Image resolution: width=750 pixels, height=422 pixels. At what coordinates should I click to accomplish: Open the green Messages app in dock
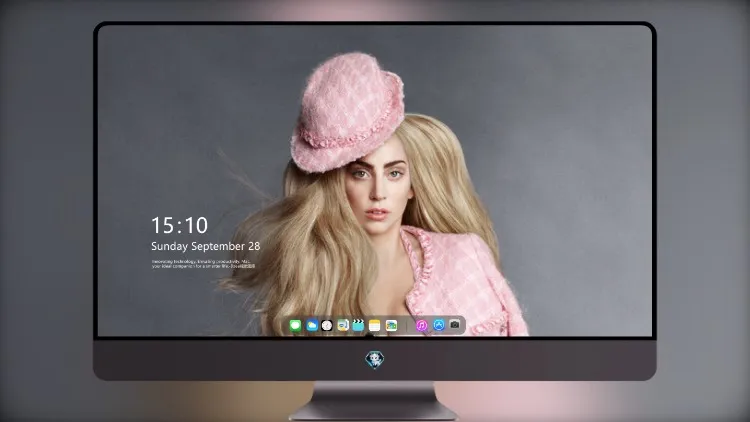(x=296, y=326)
